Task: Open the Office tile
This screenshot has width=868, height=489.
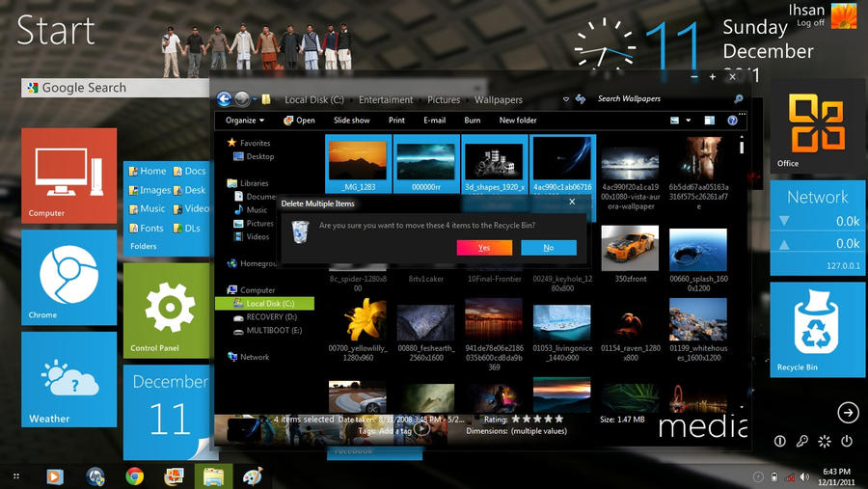Action: tap(818, 125)
